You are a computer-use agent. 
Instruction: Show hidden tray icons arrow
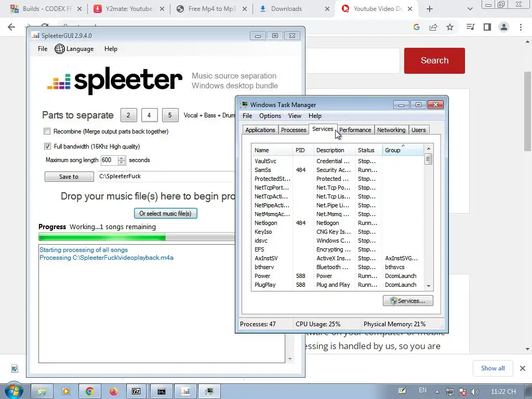[x=437, y=392]
